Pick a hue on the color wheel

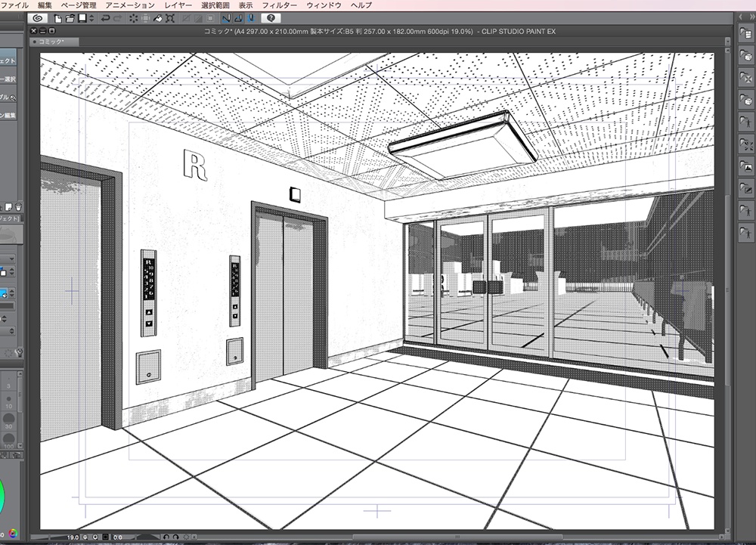coord(2,497)
